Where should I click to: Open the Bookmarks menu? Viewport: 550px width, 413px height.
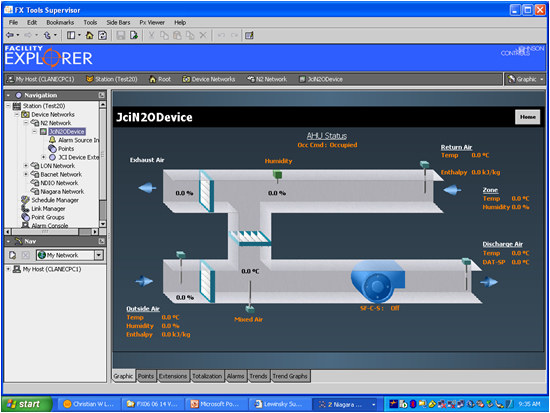tap(60, 22)
